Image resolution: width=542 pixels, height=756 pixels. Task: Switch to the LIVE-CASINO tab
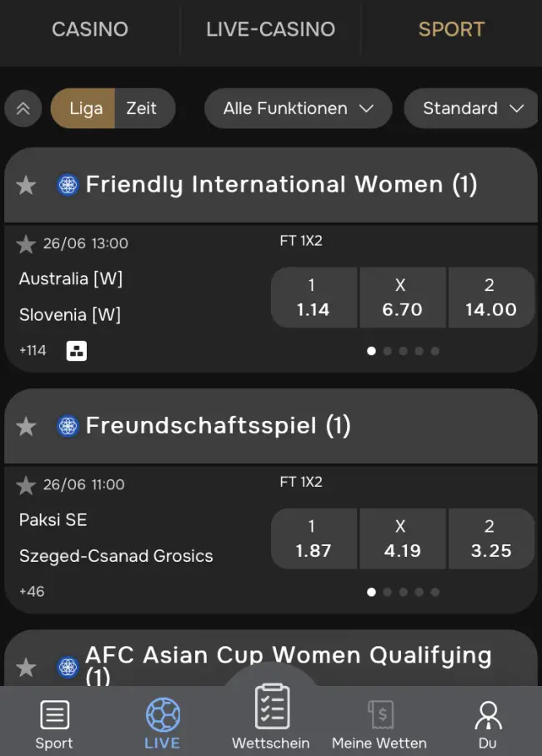tap(270, 29)
